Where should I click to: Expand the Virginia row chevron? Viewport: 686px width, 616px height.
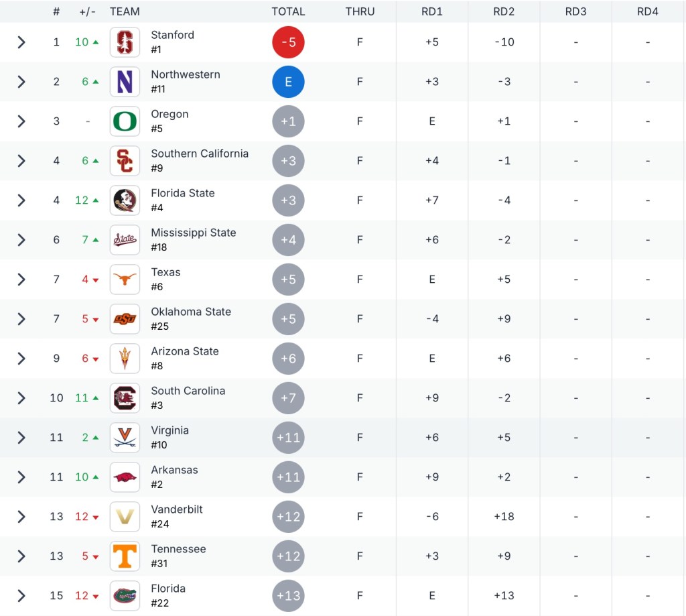click(x=21, y=438)
